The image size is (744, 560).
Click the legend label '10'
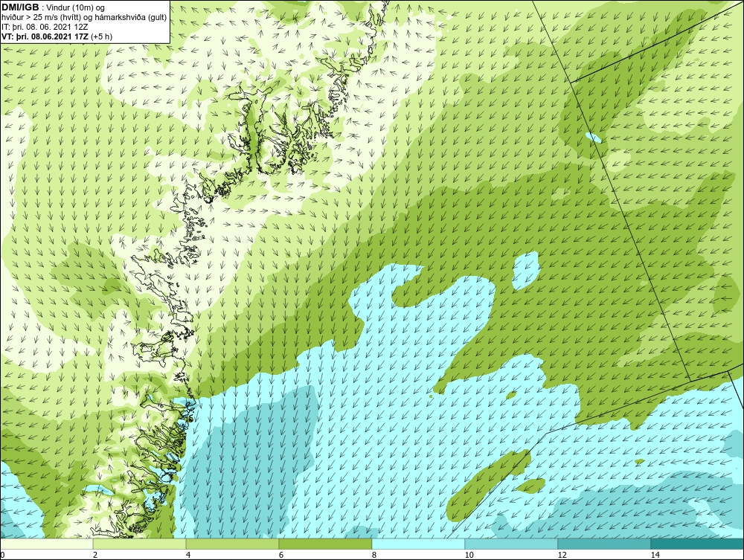coord(469,555)
